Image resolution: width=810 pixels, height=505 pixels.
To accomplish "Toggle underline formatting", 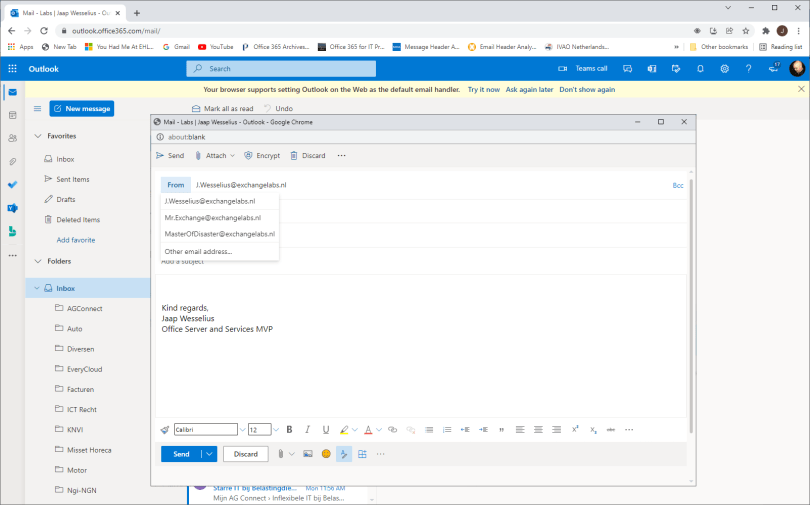I will coord(325,429).
